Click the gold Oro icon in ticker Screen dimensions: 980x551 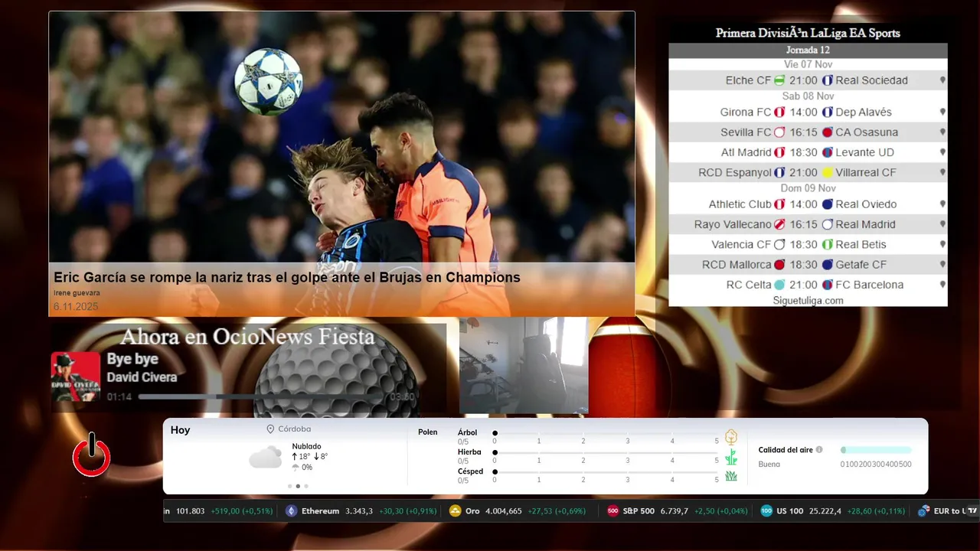455,511
